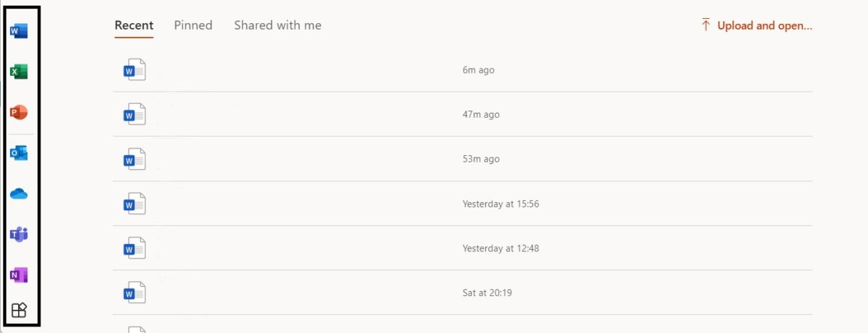Go to Outlook from the sidebar
This screenshot has width=868, height=333.
[19, 153]
